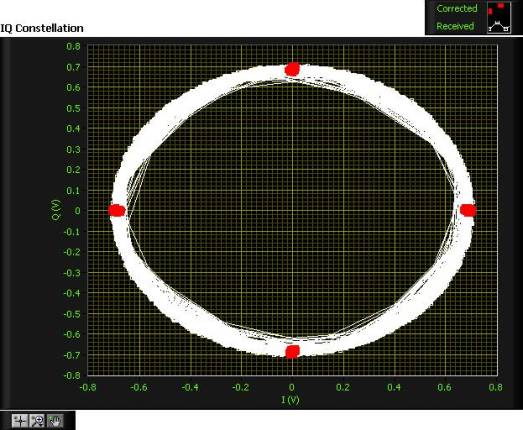Edit the -0.8 minimum value on x-axis
Image resolution: width=523 pixels, height=430 pixels.
(88, 387)
